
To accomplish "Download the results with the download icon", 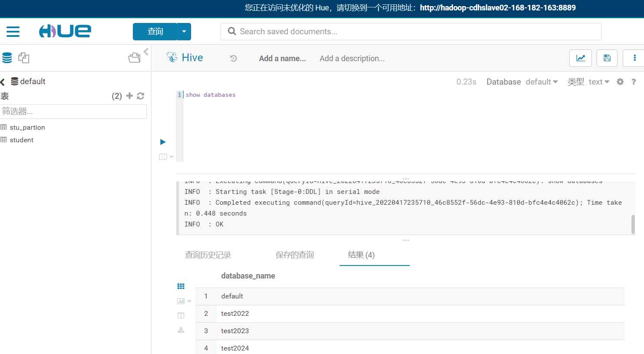I will pos(181,330).
